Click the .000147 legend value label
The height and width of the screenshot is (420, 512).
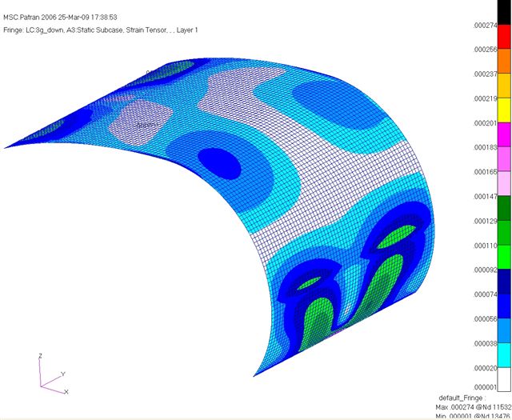(x=486, y=196)
